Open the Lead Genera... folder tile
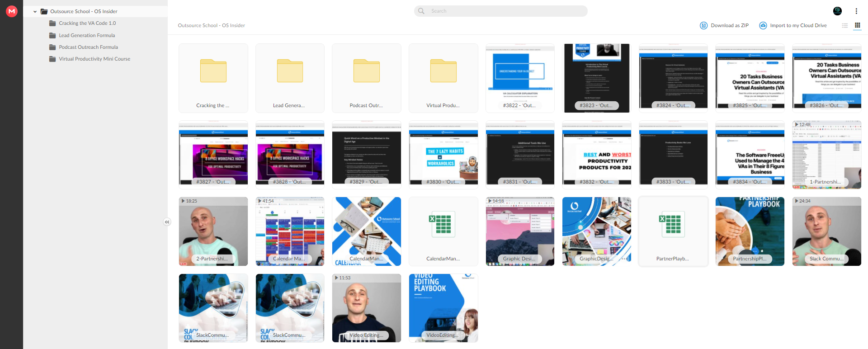 tap(290, 78)
